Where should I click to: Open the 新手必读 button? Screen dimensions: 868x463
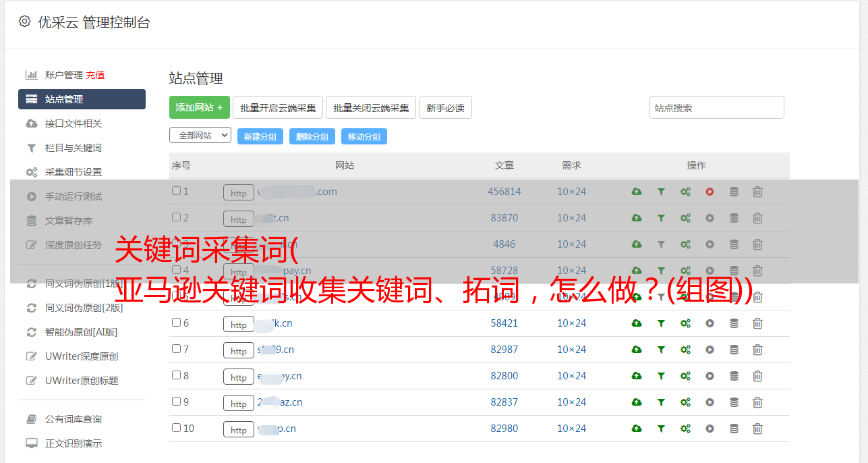click(x=446, y=107)
